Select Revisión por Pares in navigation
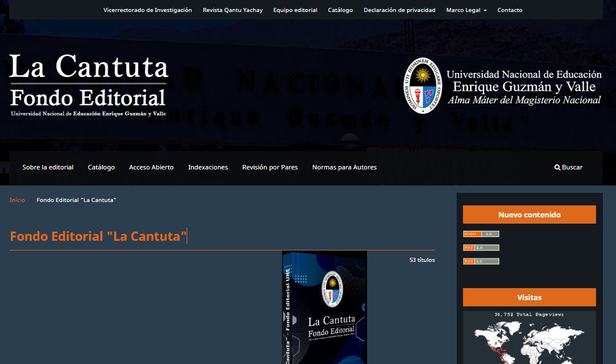 (x=269, y=167)
